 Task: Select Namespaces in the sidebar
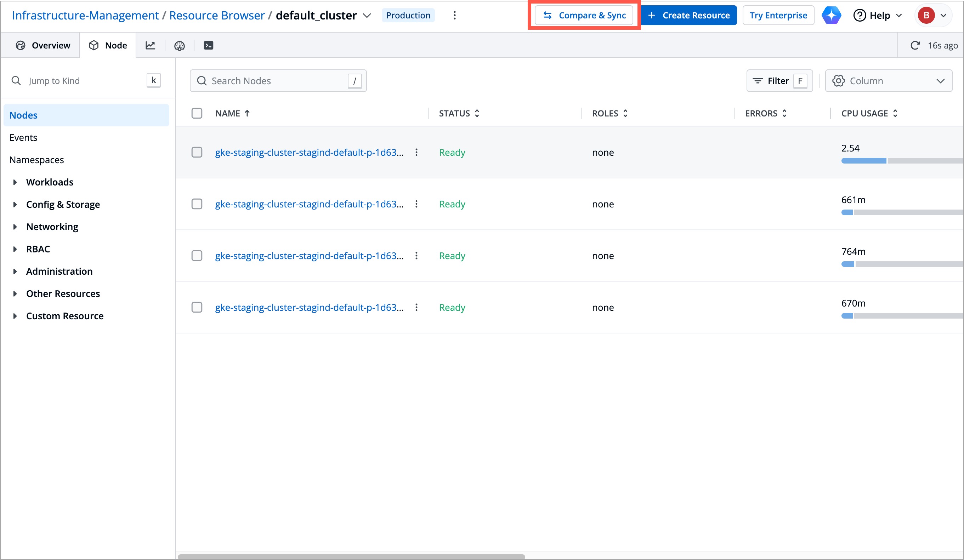tap(36, 159)
